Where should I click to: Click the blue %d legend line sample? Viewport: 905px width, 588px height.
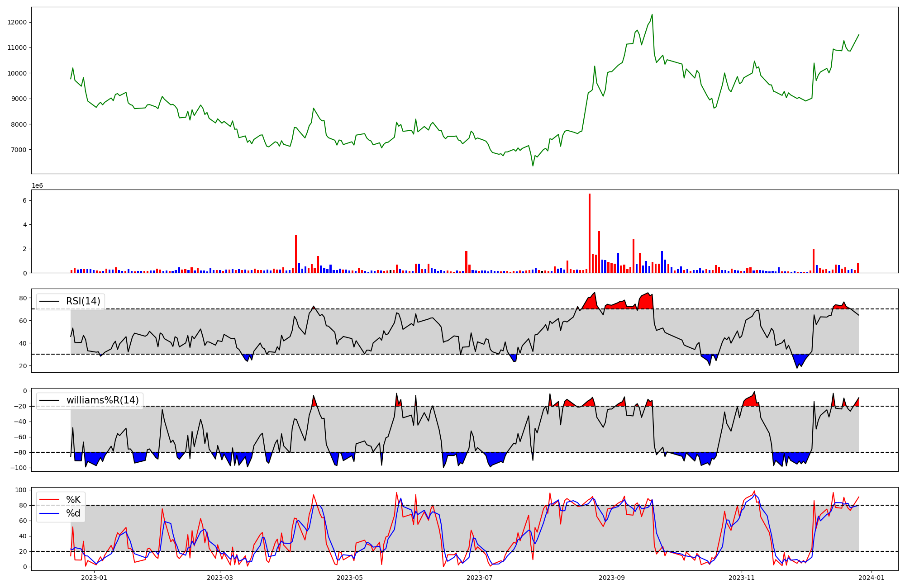tap(49, 513)
